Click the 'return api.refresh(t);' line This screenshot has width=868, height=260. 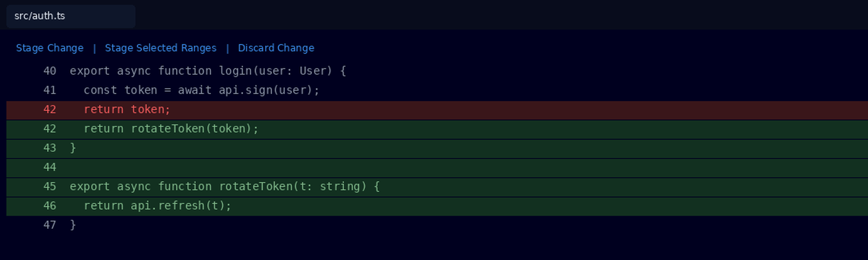point(437,206)
